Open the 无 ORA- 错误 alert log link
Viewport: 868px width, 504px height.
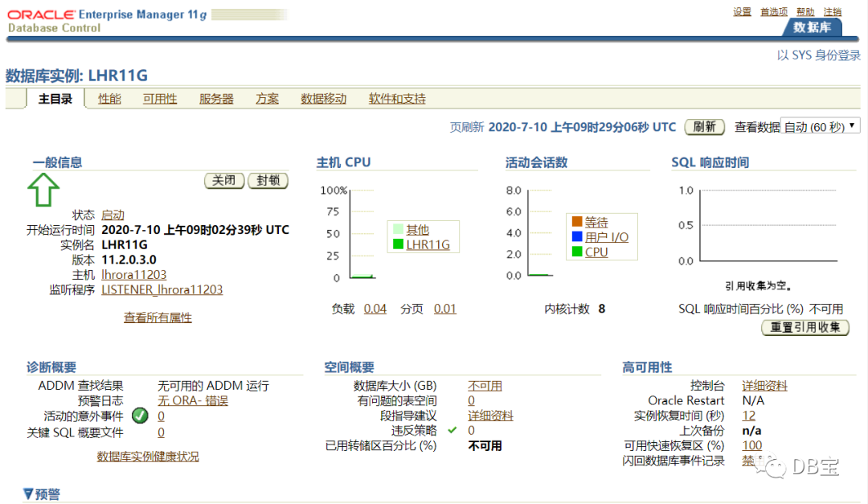point(193,400)
